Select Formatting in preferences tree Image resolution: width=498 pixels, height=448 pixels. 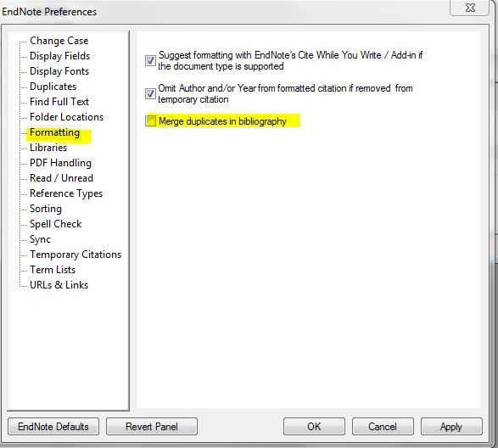[54, 132]
